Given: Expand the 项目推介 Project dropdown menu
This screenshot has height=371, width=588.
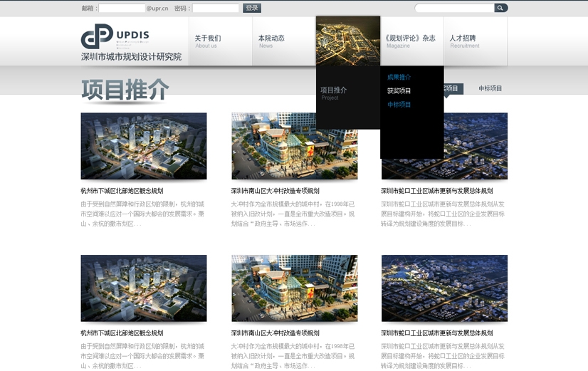Looking at the screenshot, I should 333,93.
